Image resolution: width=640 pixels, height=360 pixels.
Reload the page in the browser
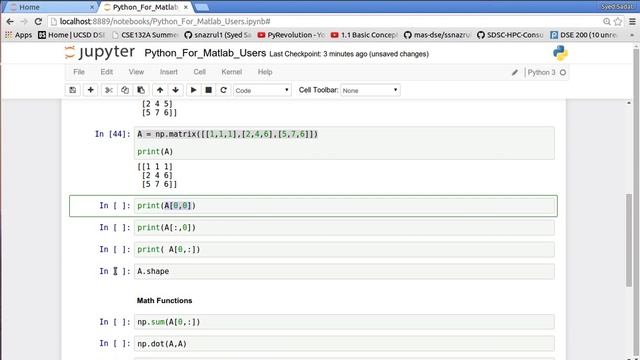38,21
